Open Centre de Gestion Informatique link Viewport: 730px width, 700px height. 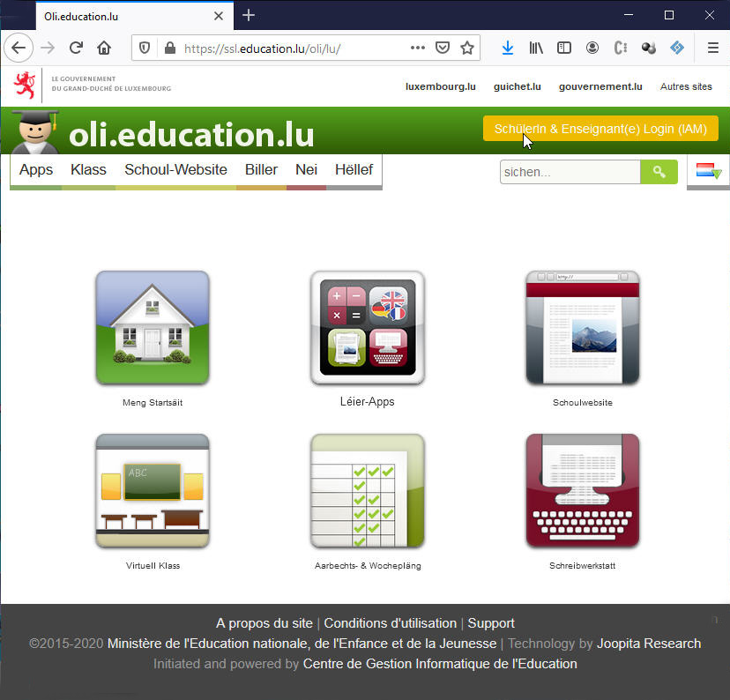tap(440, 664)
